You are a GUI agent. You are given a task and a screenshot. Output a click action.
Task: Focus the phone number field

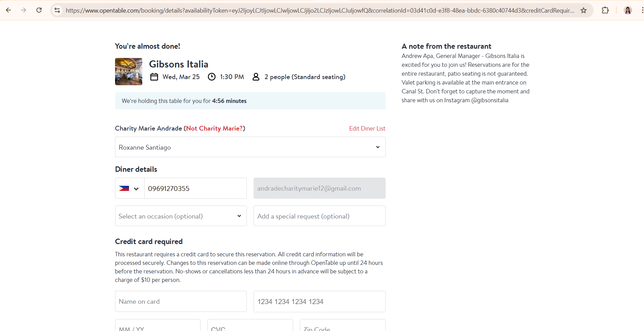195,189
